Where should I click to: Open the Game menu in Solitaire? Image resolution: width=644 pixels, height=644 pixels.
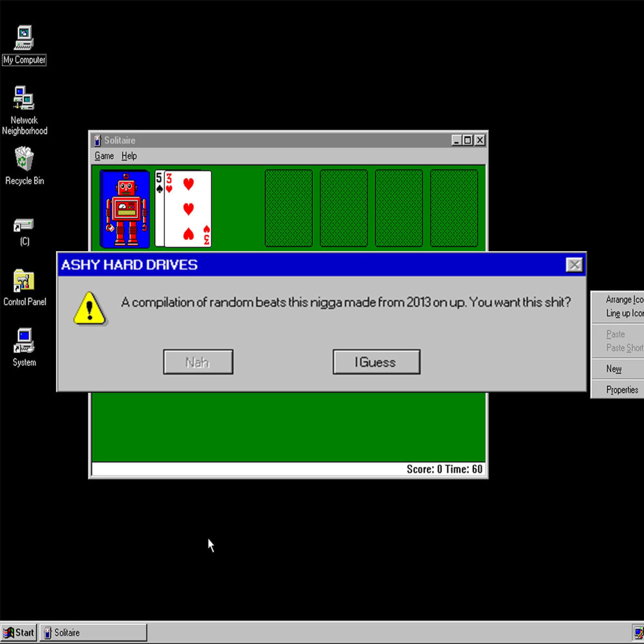(104, 156)
